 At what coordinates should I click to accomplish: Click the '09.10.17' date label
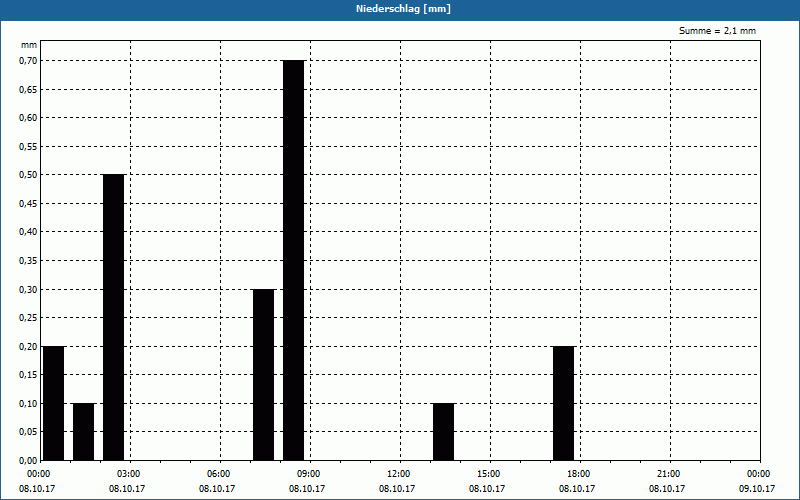click(x=757, y=489)
